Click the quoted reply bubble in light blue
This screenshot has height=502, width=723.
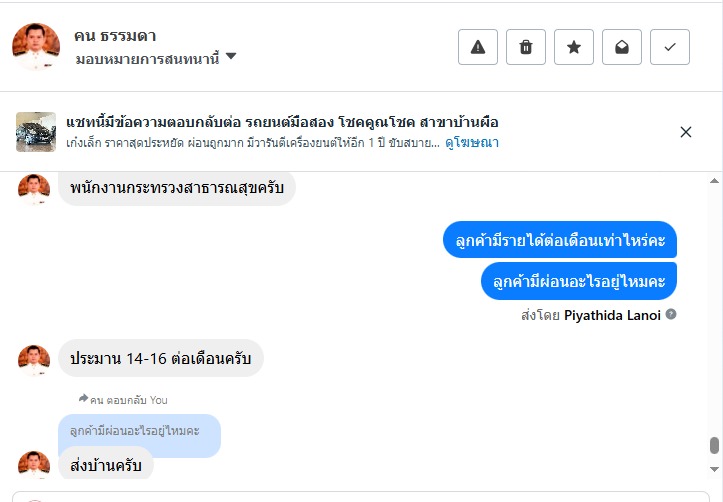[x=139, y=431]
